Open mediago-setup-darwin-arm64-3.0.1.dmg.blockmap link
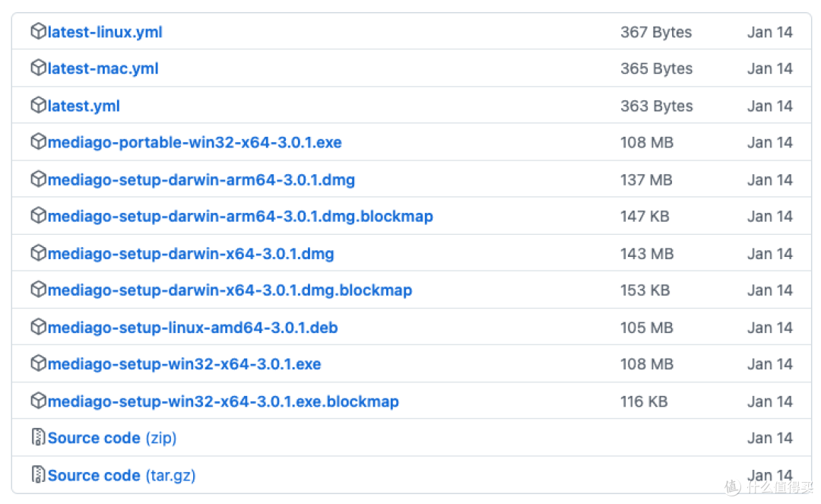Screen dimensions: 821x504 coord(240,216)
